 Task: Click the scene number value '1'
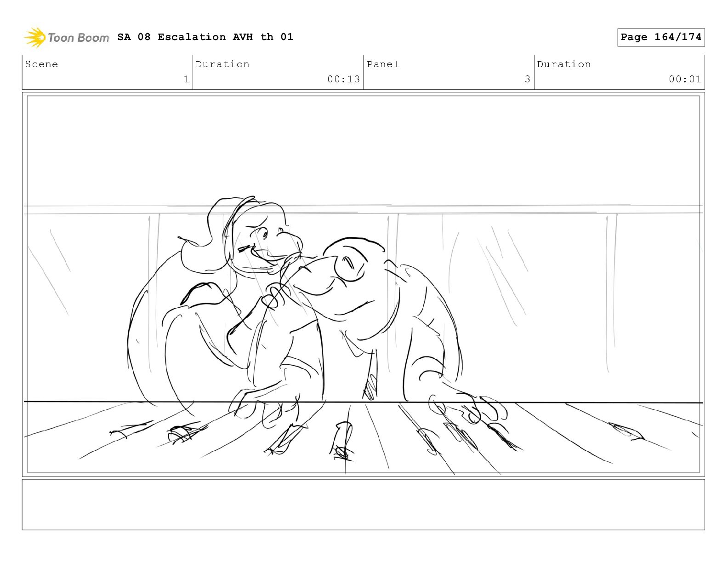(x=186, y=79)
